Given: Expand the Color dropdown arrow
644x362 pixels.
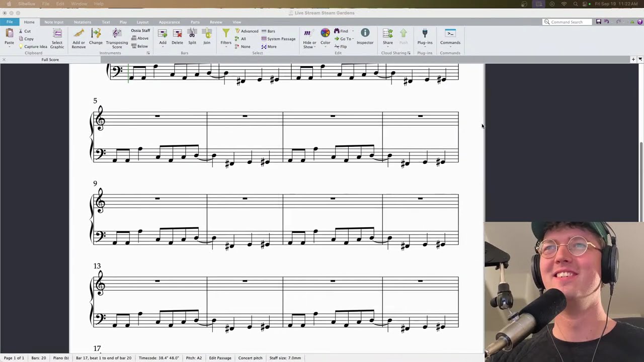Looking at the screenshot, I should point(326,47).
